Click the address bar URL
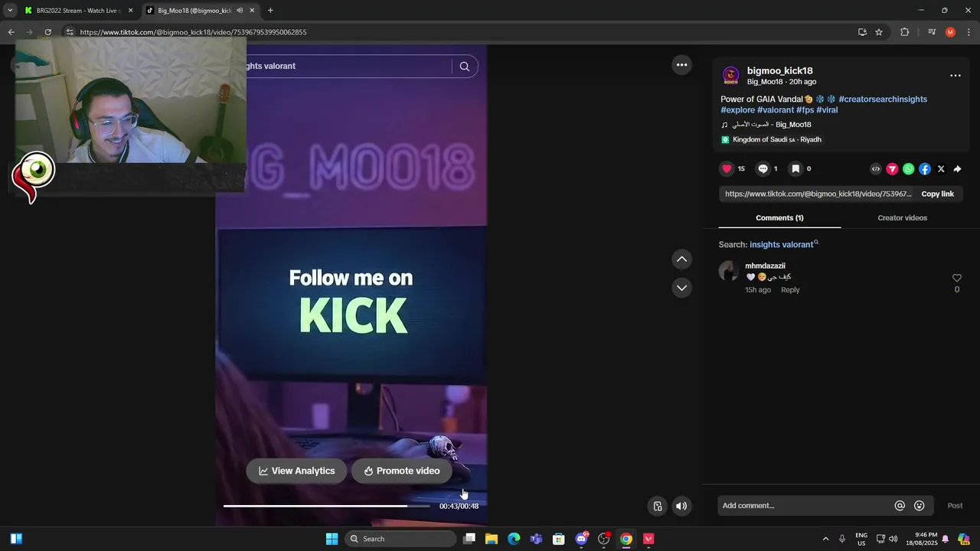 click(193, 32)
